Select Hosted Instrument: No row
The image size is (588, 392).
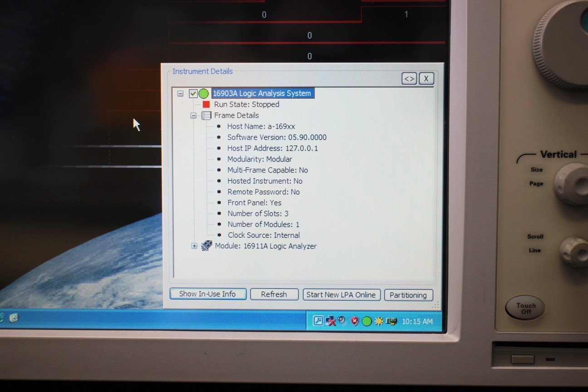tap(265, 181)
